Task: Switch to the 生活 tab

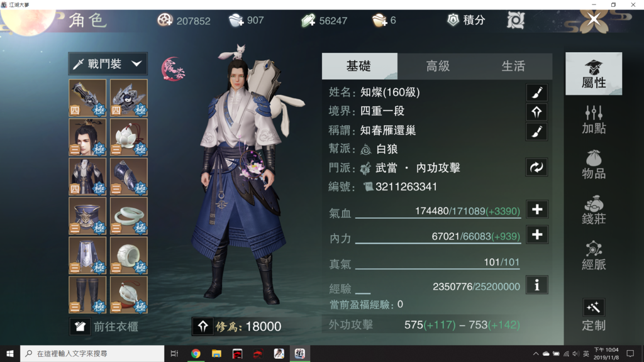Action: (513, 66)
